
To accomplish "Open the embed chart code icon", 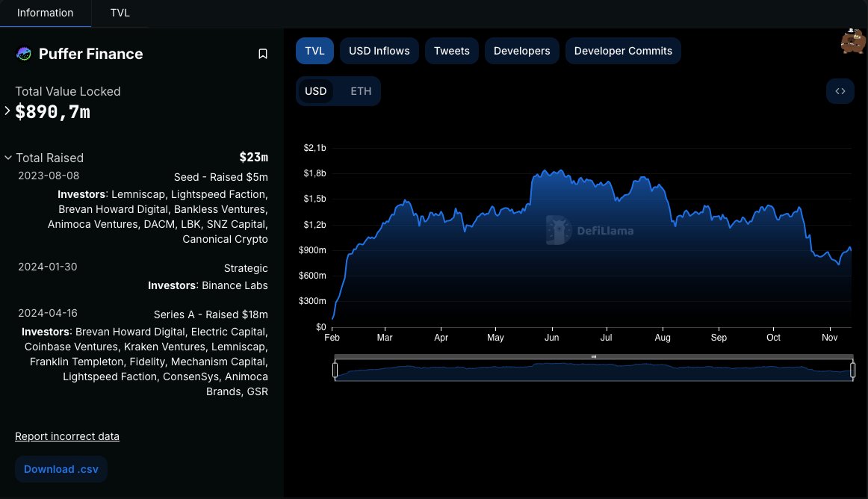I will pos(840,91).
